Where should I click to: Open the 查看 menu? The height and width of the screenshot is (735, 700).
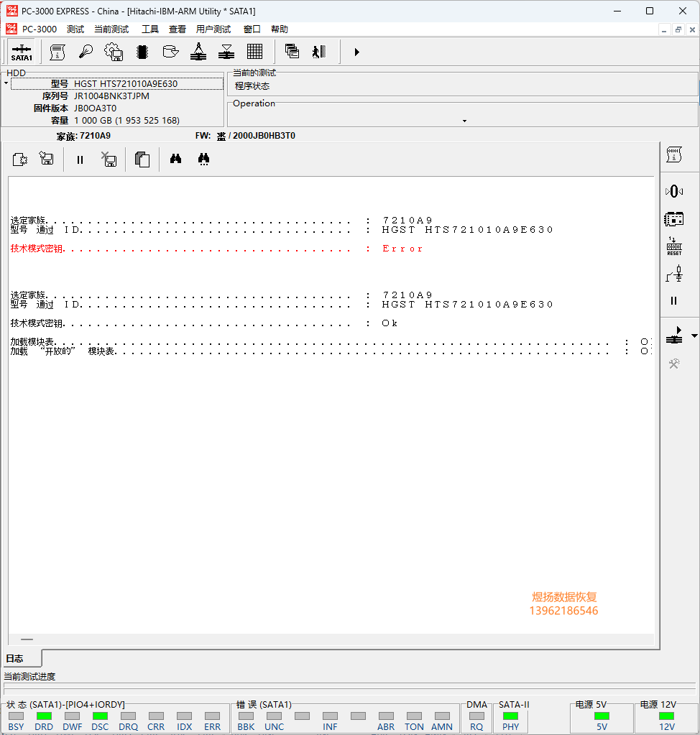tap(178, 29)
